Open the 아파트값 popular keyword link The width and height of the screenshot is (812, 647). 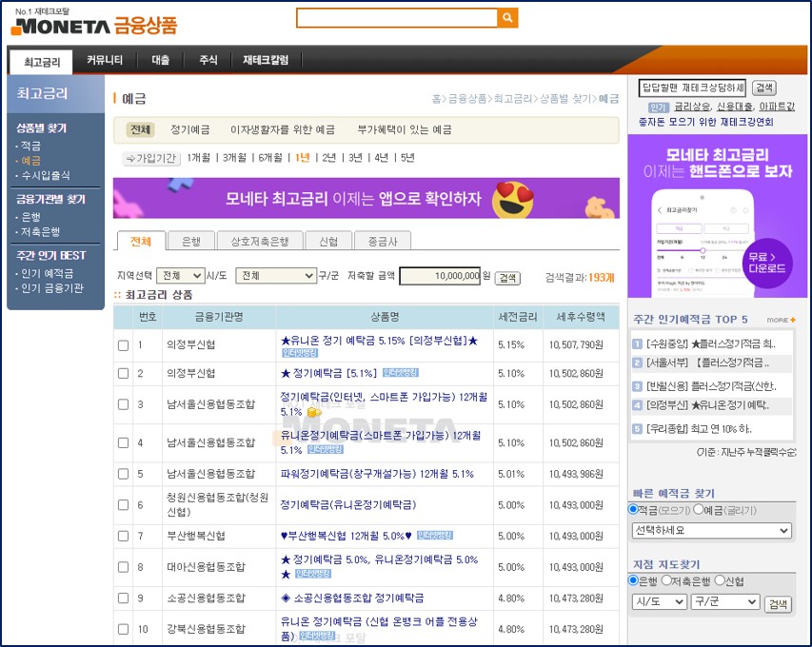pos(777,108)
